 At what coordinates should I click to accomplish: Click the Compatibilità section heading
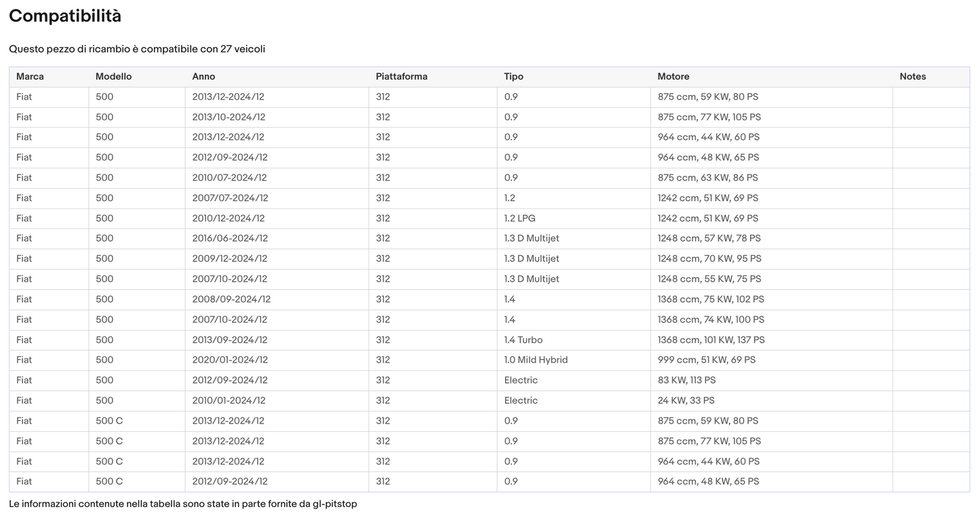65,16
